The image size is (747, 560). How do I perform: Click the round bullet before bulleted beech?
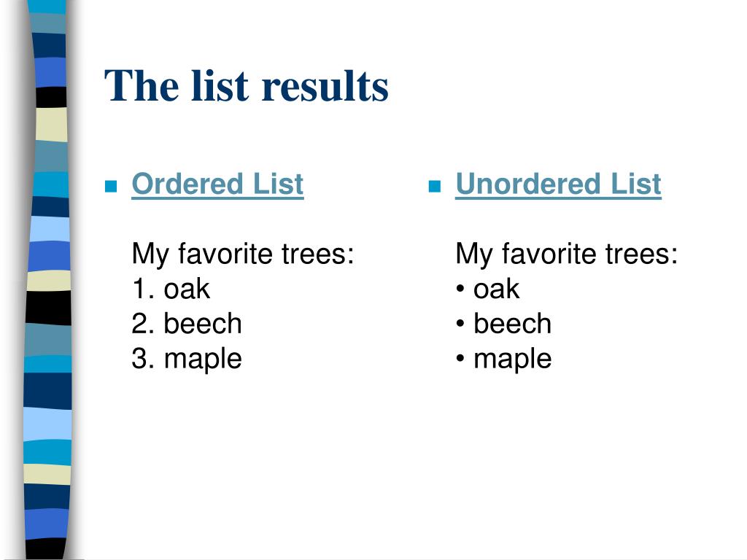[x=460, y=324]
